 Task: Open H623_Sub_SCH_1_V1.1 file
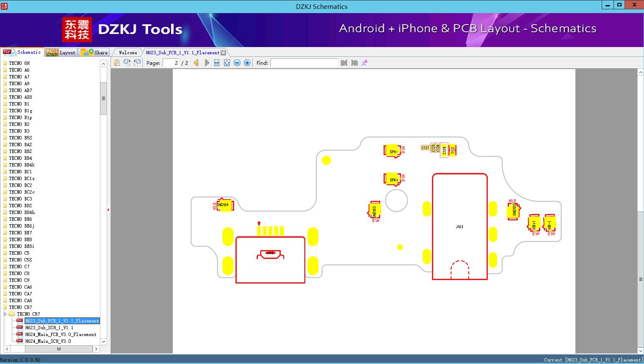click(x=49, y=328)
